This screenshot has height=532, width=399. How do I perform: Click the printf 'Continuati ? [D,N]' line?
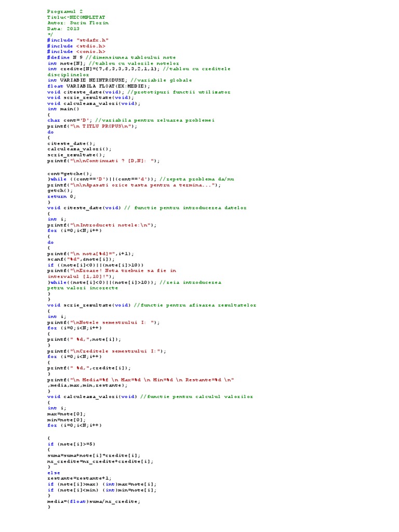pos(103,161)
